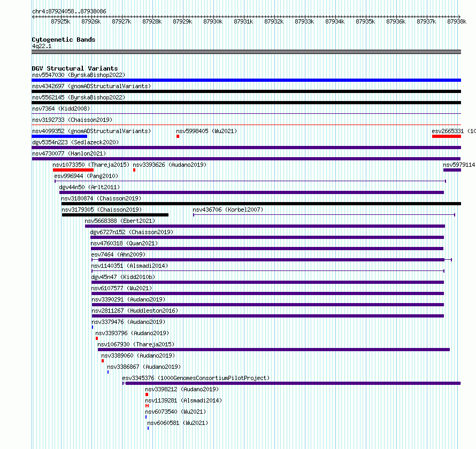This screenshot has width=476, height=449.
Task: Click the nsv7364 (Kidd2008) label
Action: pyautogui.click(x=61, y=109)
